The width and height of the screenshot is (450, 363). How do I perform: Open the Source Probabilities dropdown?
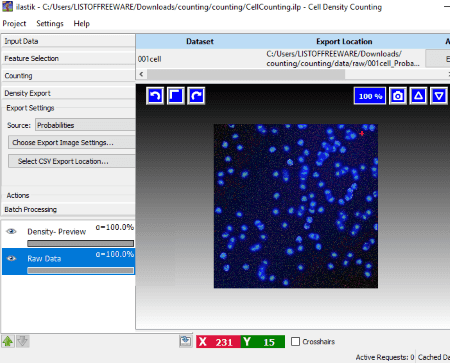pos(85,125)
